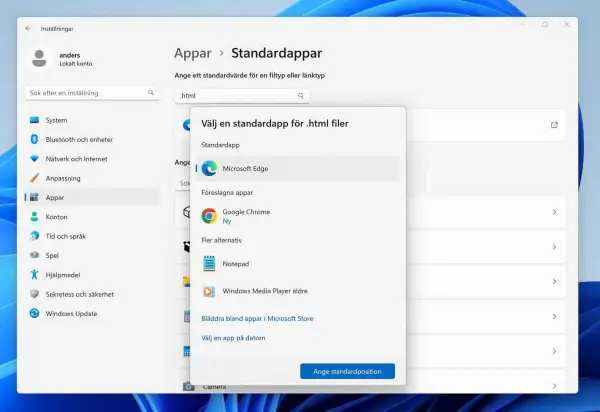Viewport: 600px width, 412px height.
Task: Click the search magnifier in Sök efter en inställning
Action: tap(151, 93)
